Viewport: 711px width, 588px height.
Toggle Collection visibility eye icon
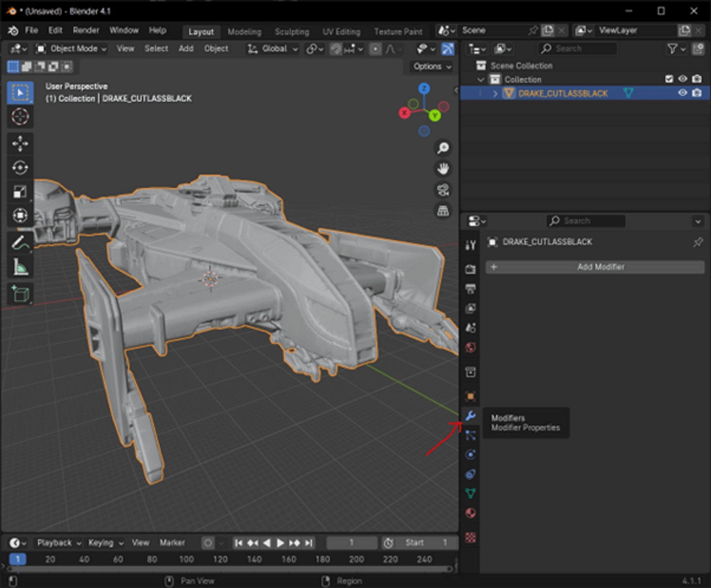(x=682, y=79)
